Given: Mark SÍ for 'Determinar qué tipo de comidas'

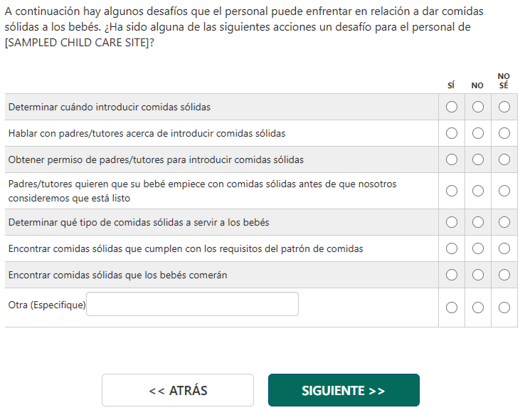Looking at the screenshot, I should [452, 222].
